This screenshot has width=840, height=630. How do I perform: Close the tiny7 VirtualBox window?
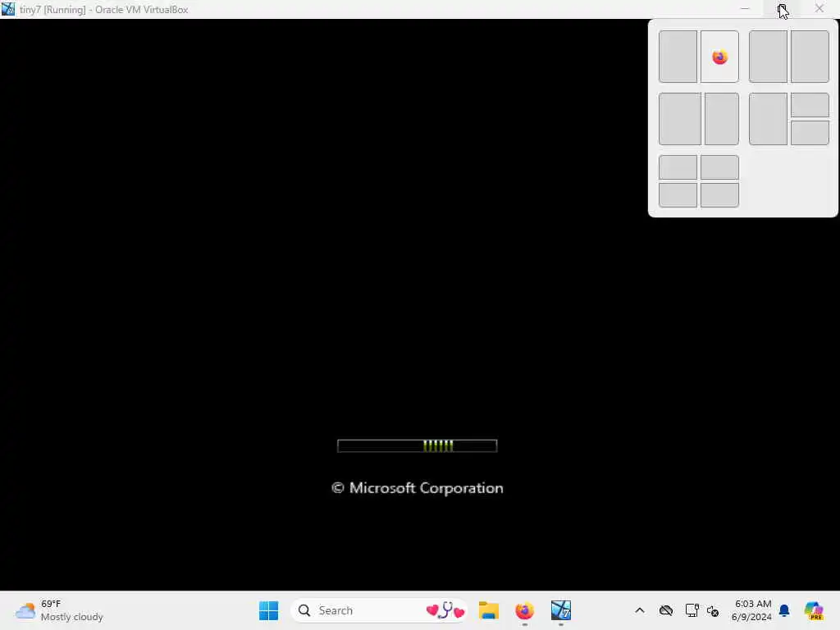(x=819, y=9)
